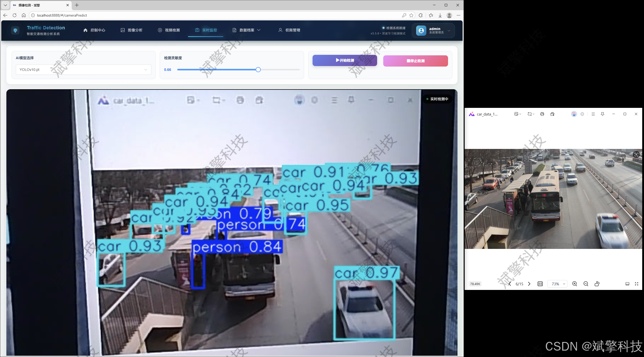The height and width of the screenshot is (357, 644).
Task: Expand the 73% zoom level dropdown
Action: point(564,284)
